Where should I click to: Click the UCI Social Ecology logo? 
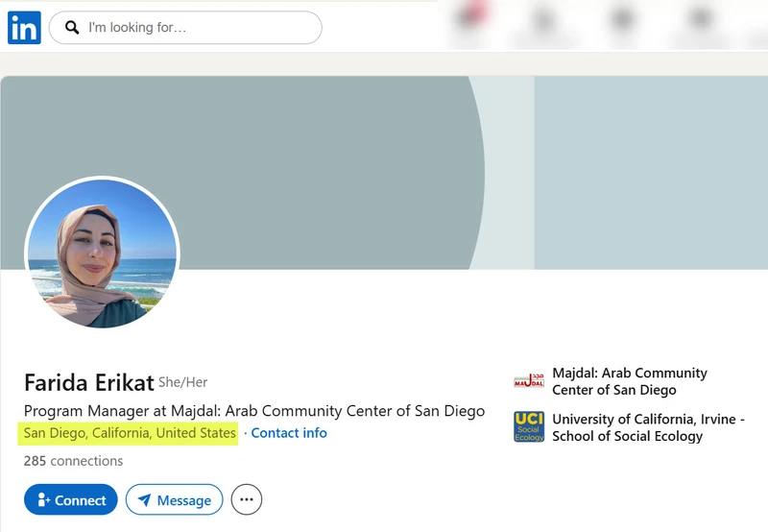(529, 426)
